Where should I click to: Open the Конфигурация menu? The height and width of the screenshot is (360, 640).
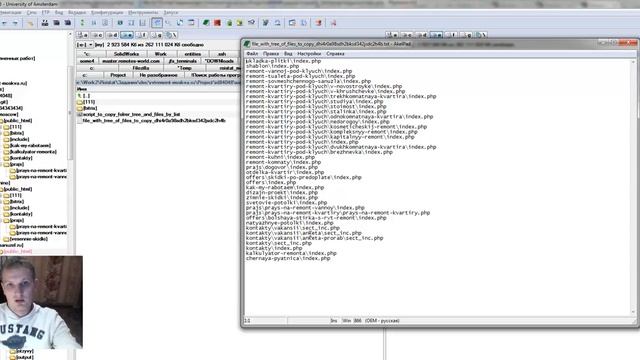tap(107, 13)
